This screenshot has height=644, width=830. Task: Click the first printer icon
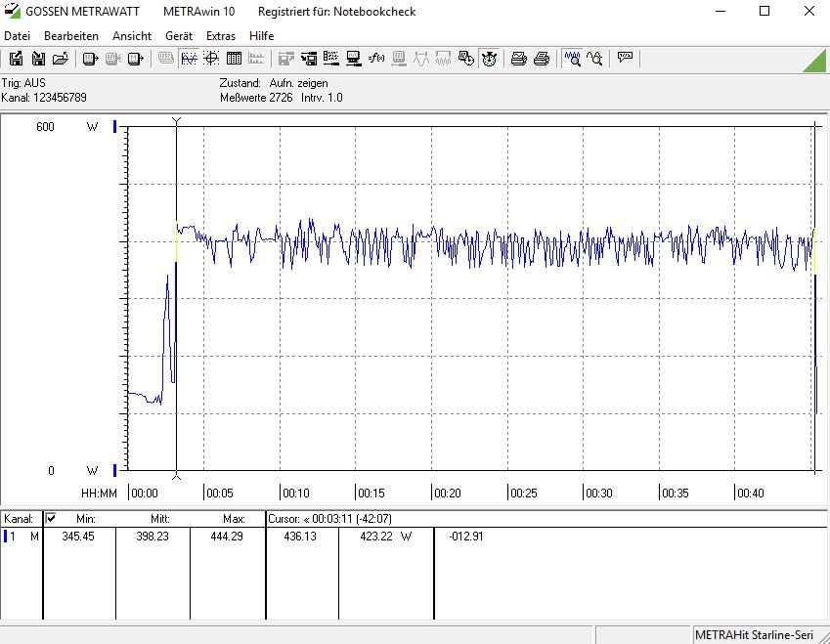point(519,59)
